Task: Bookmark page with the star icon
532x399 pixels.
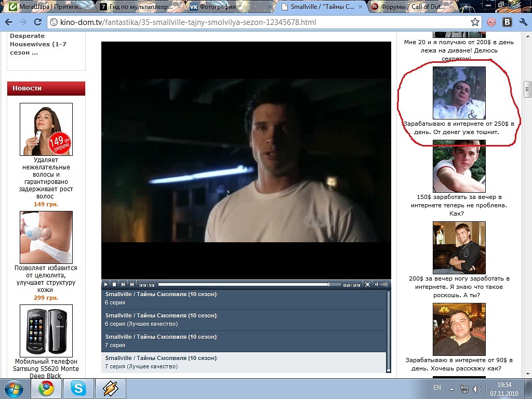Action: (x=474, y=22)
